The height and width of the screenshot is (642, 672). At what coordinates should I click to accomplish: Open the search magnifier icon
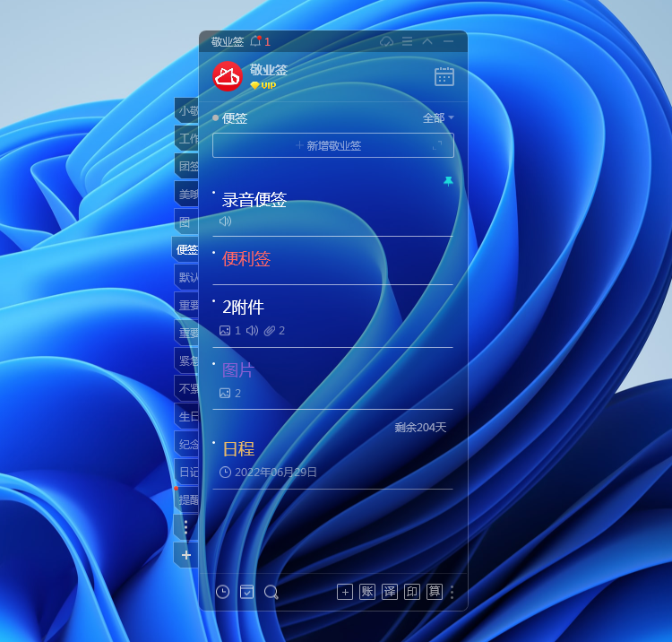click(x=271, y=593)
